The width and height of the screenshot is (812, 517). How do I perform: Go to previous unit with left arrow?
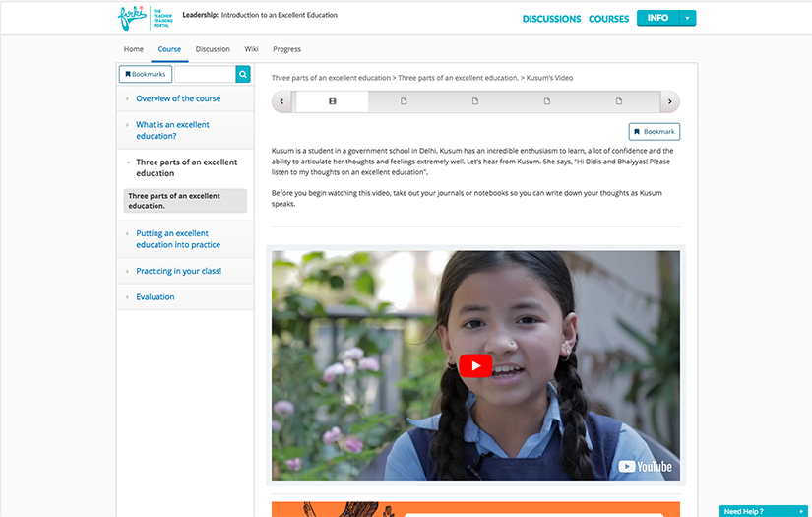(281, 101)
